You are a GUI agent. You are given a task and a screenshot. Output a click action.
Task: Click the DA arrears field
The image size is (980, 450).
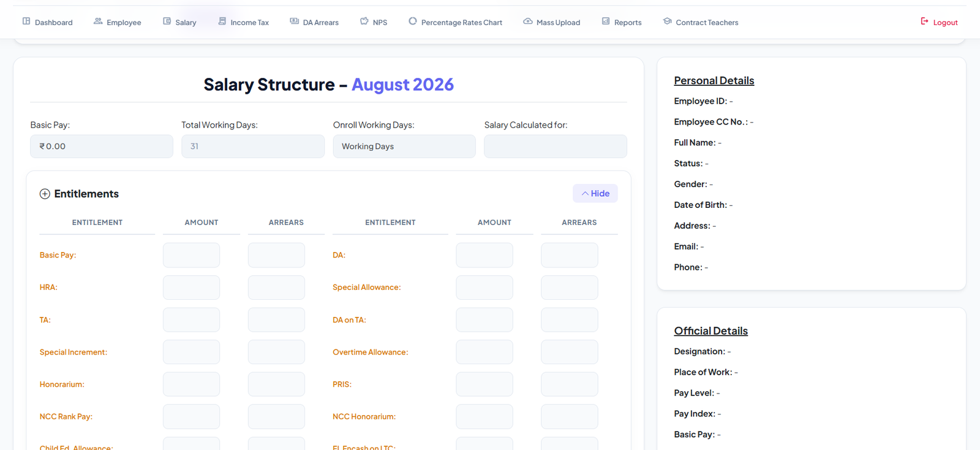[x=570, y=255]
